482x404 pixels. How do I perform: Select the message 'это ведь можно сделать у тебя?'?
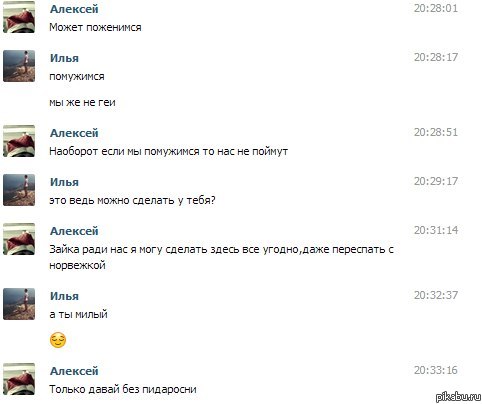[x=132, y=200]
